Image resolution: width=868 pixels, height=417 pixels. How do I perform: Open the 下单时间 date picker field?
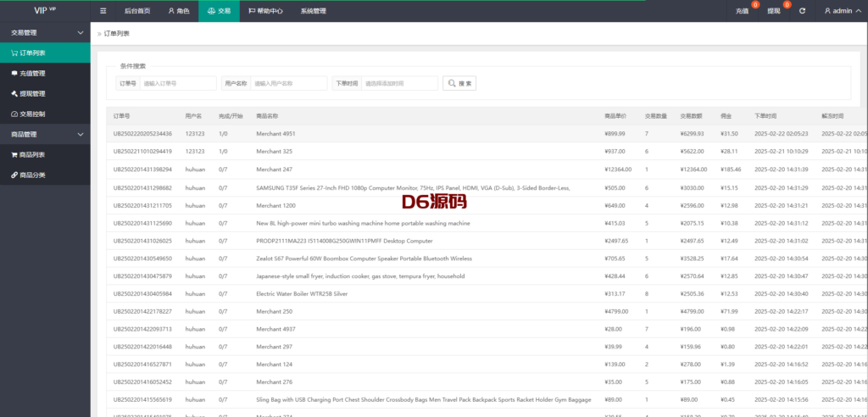(x=400, y=83)
